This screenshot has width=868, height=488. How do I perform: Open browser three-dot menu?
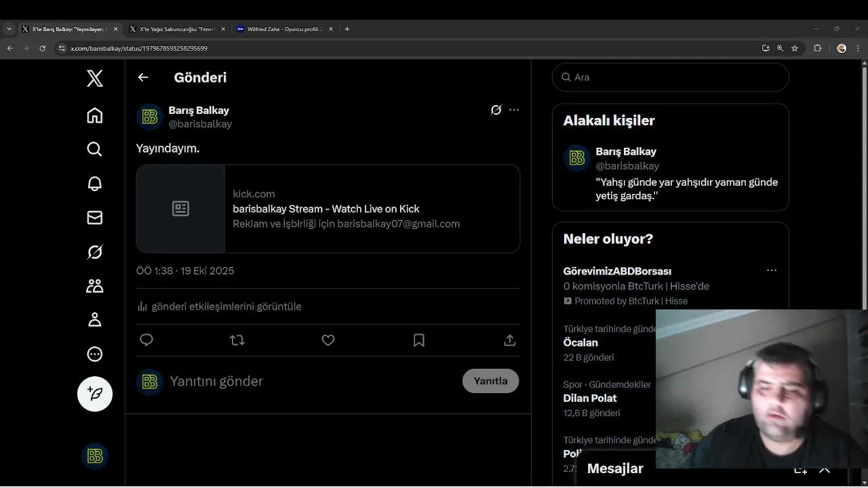pos(859,48)
